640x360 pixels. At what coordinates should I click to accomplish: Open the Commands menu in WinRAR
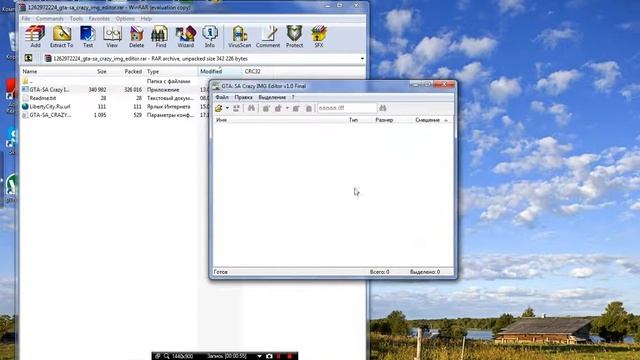(50, 19)
